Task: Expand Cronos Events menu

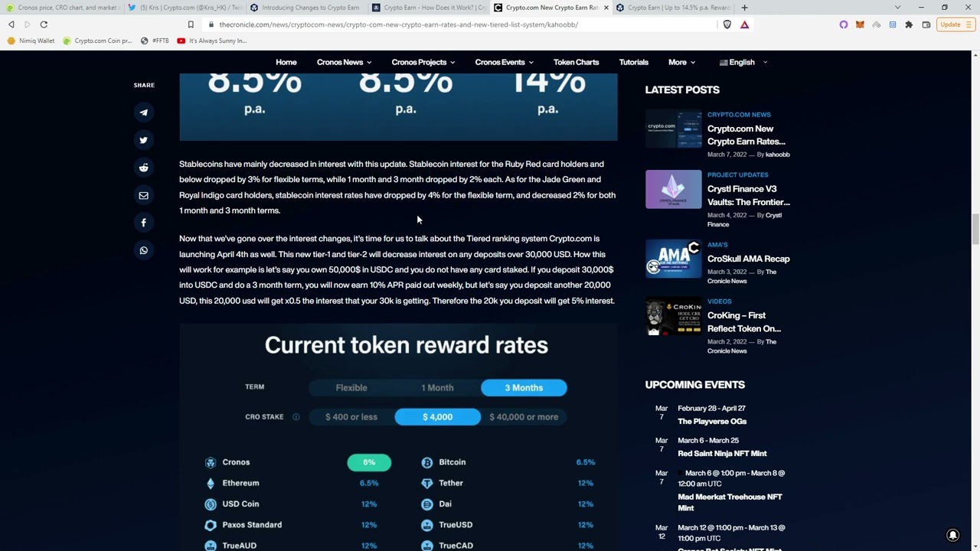Action: coord(504,62)
